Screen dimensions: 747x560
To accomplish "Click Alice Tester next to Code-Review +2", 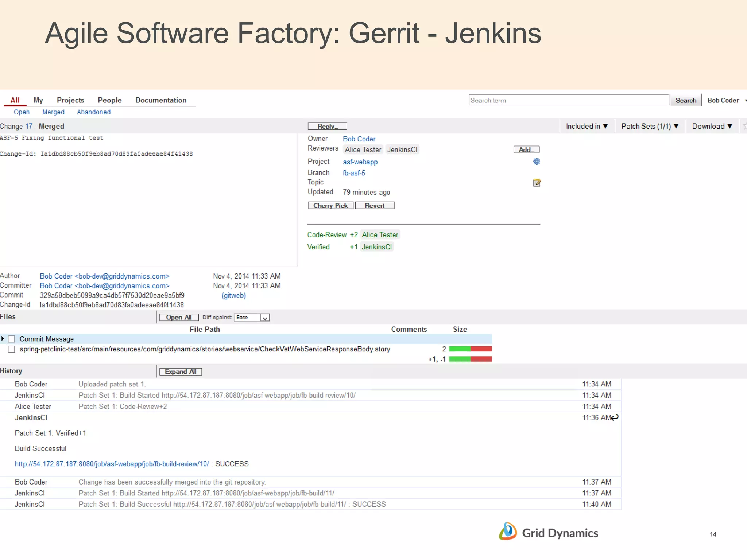I will pyautogui.click(x=380, y=235).
